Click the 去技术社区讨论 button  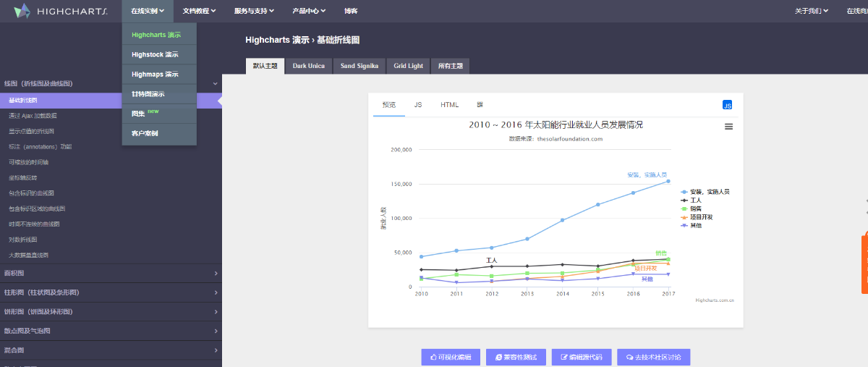coord(653,358)
